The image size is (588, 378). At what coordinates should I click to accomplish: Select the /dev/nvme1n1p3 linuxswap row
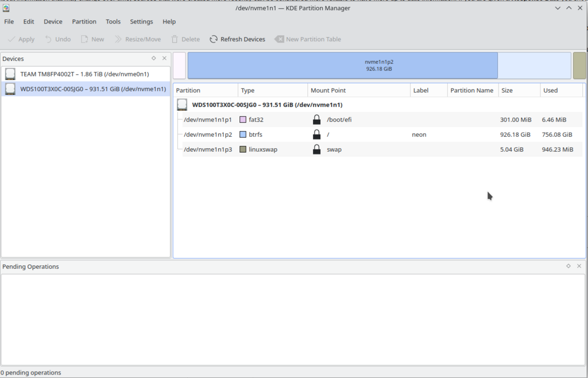(x=208, y=149)
